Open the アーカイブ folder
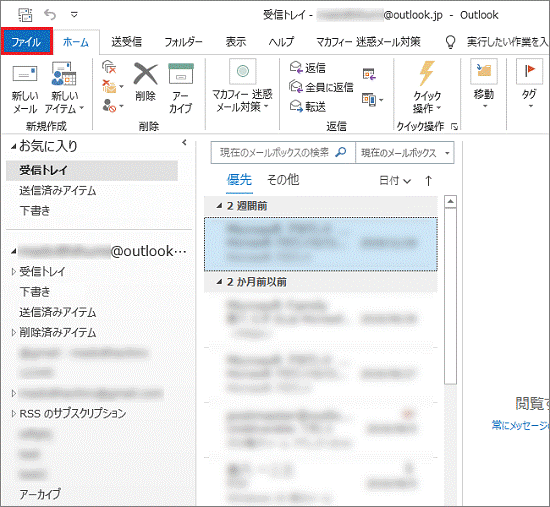Viewport: 550px width, 507px height. pos(40,494)
